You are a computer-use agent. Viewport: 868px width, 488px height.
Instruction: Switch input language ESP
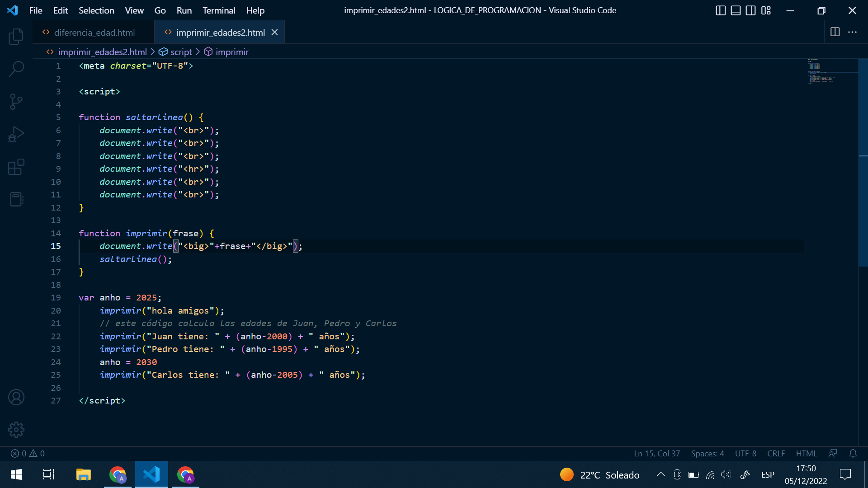[x=768, y=474]
